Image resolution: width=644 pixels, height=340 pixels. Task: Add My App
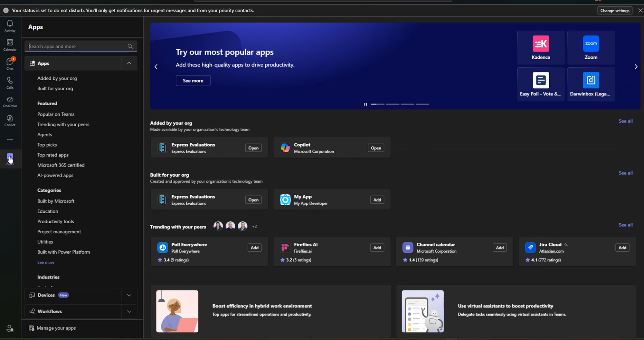377,200
